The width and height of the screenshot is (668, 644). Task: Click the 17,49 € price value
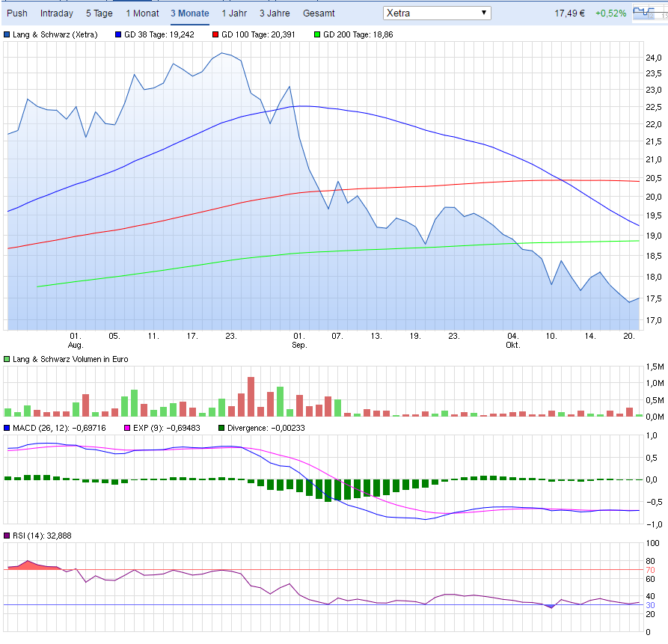[x=569, y=13]
